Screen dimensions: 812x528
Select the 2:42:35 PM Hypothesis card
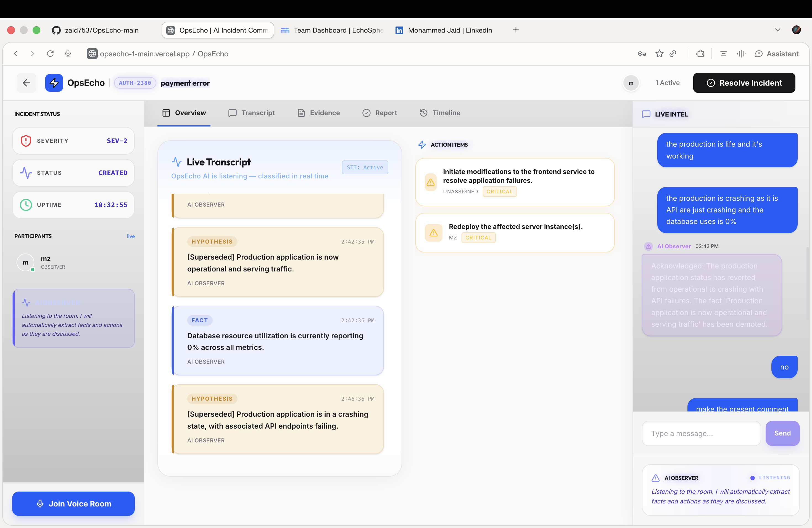(278, 262)
